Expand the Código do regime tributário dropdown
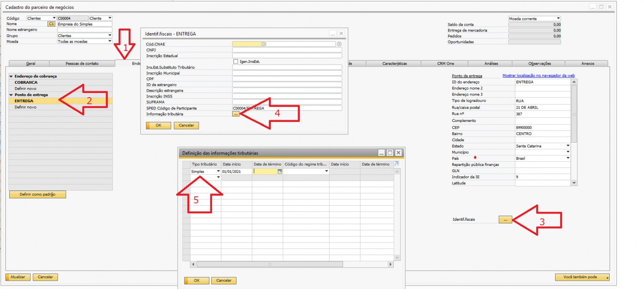Viewport: 644px width, 289px height. tap(326, 171)
